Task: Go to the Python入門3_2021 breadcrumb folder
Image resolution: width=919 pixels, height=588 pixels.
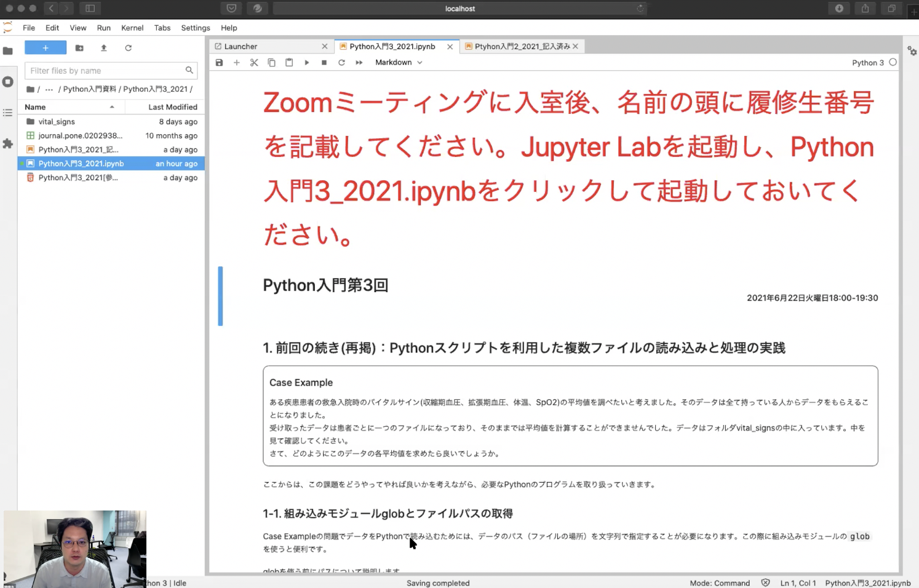Action: click(x=156, y=89)
